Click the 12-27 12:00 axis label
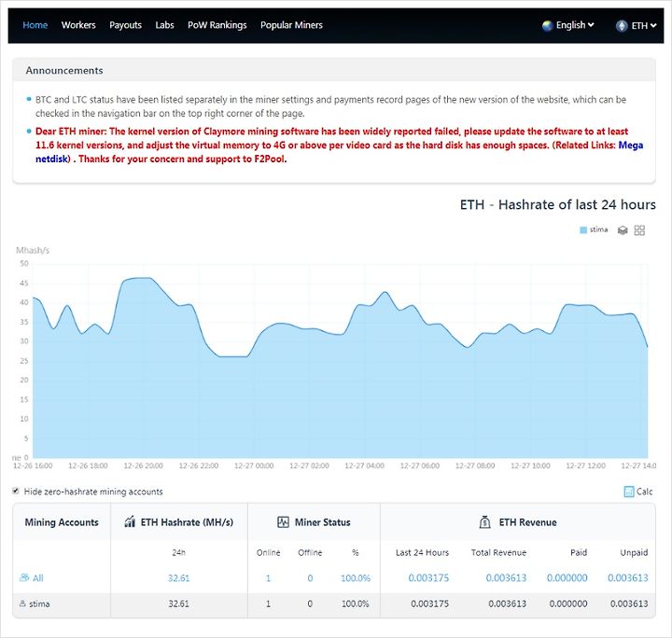This screenshot has height=638, width=672. (x=585, y=465)
